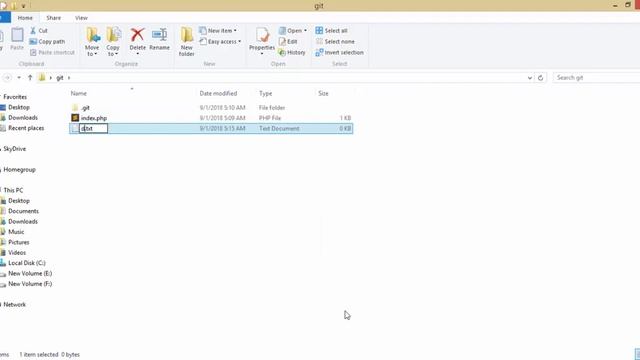The height and width of the screenshot is (360, 640).
Task: Click the Edit button in the Open group
Action: pyautogui.click(x=288, y=42)
